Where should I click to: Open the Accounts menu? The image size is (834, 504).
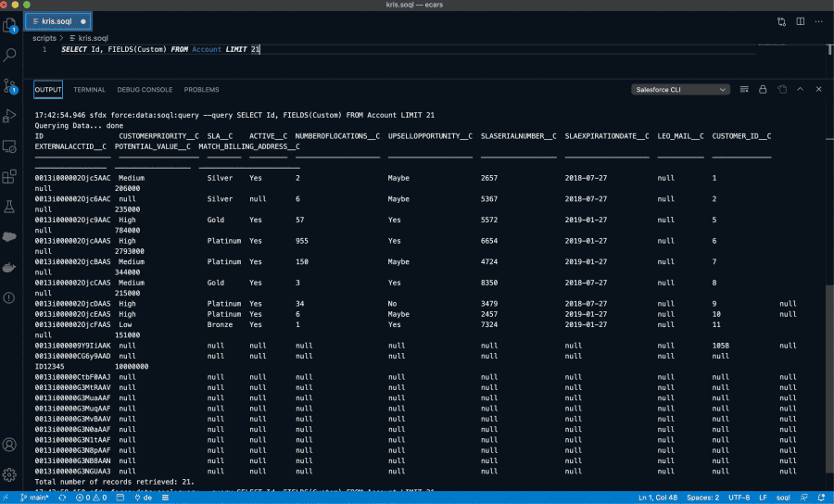point(9,445)
